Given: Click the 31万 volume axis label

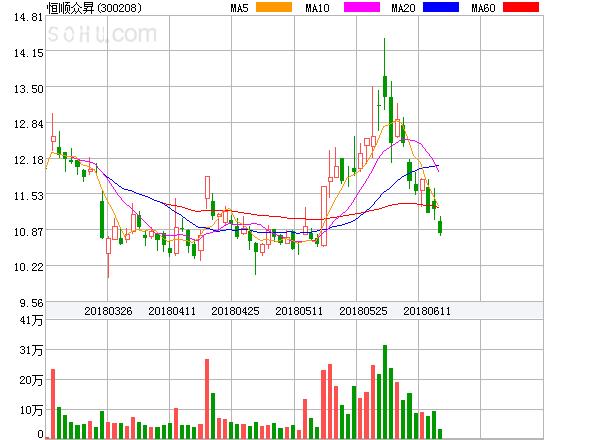Looking at the screenshot, I should click(31, 350).
